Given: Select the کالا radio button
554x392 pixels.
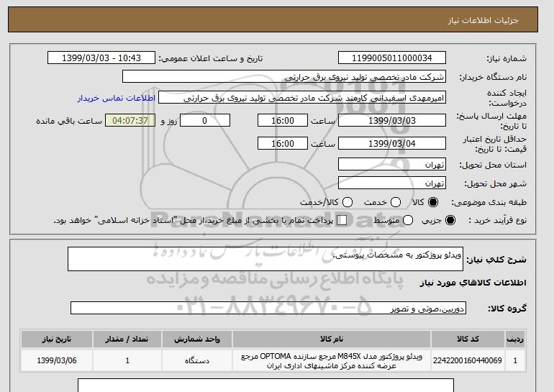Looking at the screenshot, I should [433, 202].
